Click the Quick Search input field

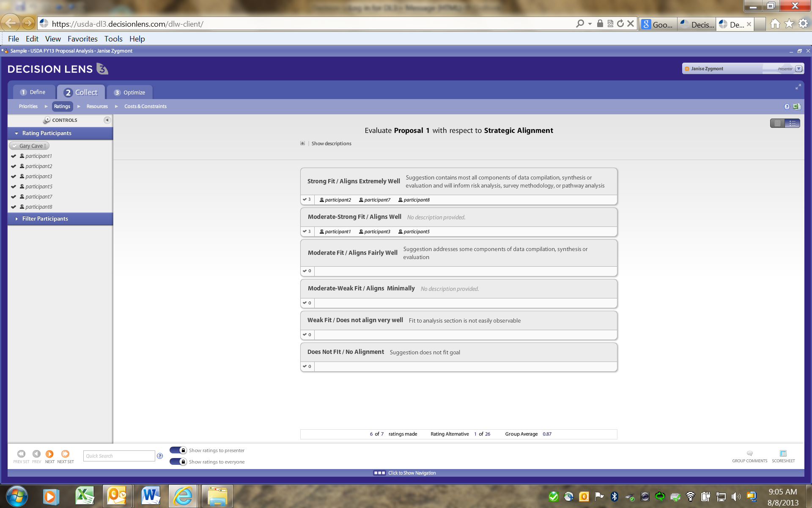pyautogui.click(x=119, y=456)
